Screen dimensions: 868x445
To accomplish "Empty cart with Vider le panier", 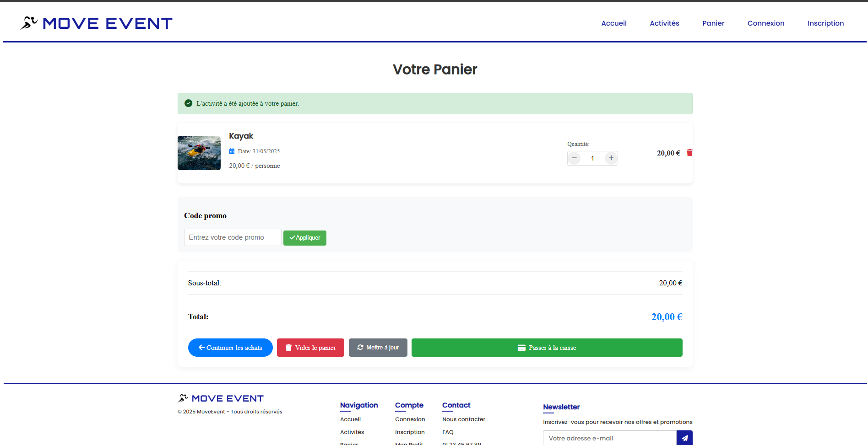I will pos(310,348).
